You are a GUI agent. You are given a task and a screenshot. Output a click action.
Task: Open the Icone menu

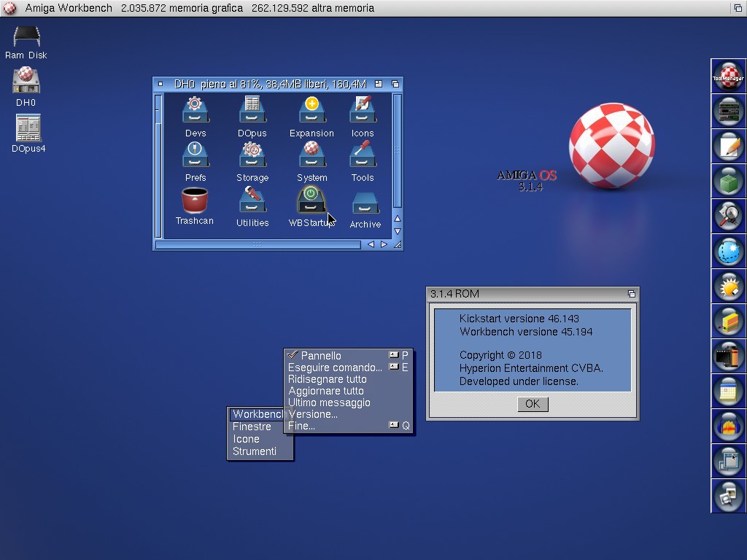(260, 439)
